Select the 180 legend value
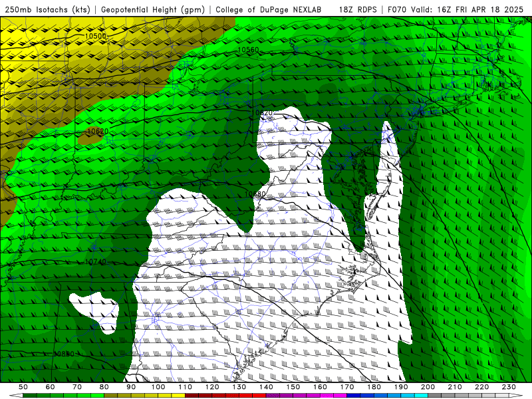 374,387
